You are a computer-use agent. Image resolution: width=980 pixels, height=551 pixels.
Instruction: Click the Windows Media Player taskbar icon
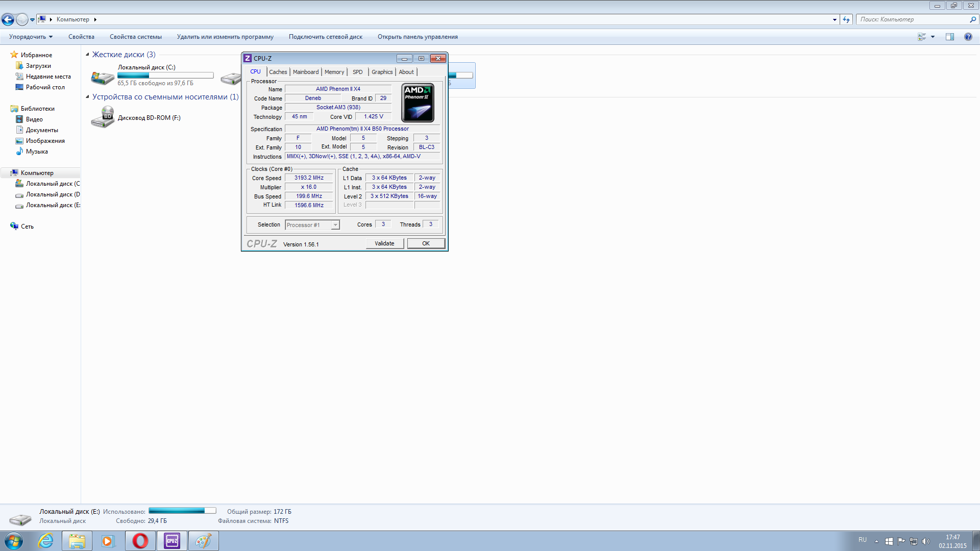coord(108,541)
